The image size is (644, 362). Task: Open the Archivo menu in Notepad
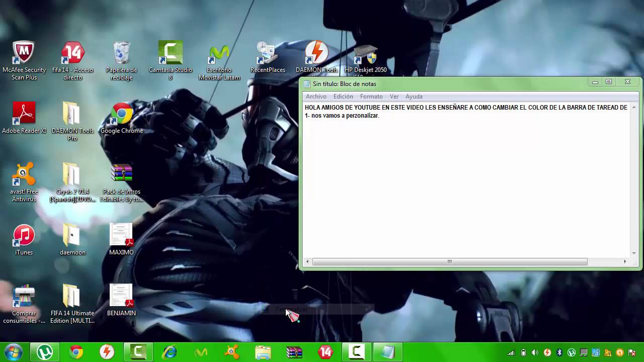pyautogui.click(x=316, y=97)
